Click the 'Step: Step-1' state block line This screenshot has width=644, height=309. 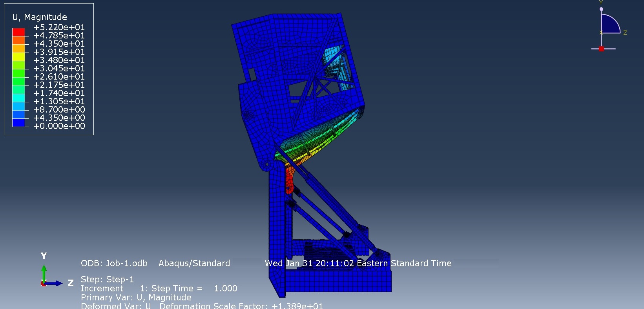pyautogui.click(x=107, y=279)
